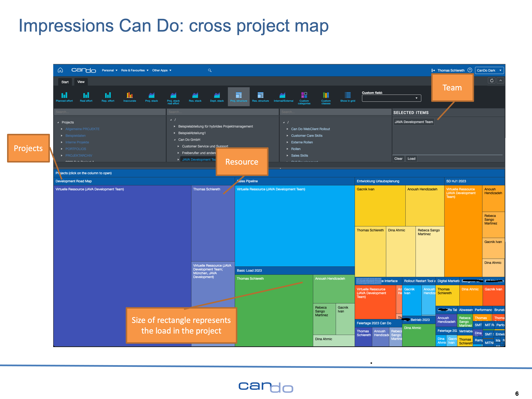
Task: Click the Clear button
Action: click(x=398, y=159)
